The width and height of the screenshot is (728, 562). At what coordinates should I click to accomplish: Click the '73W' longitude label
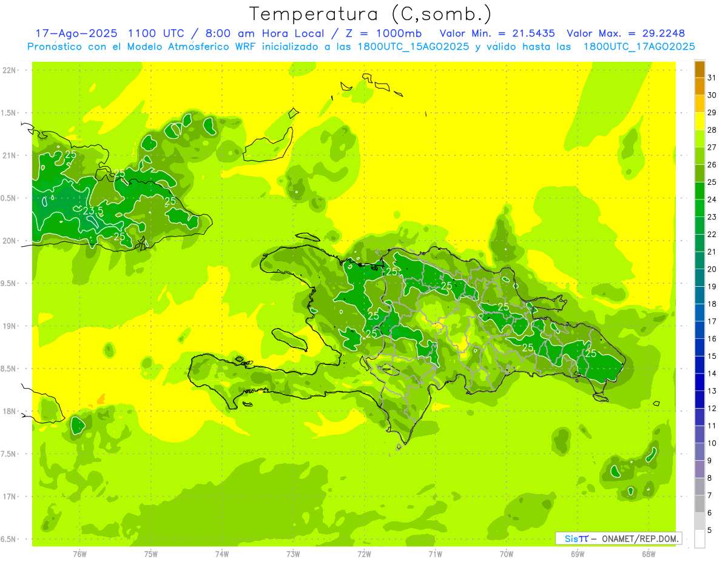(x=293, y=554)
